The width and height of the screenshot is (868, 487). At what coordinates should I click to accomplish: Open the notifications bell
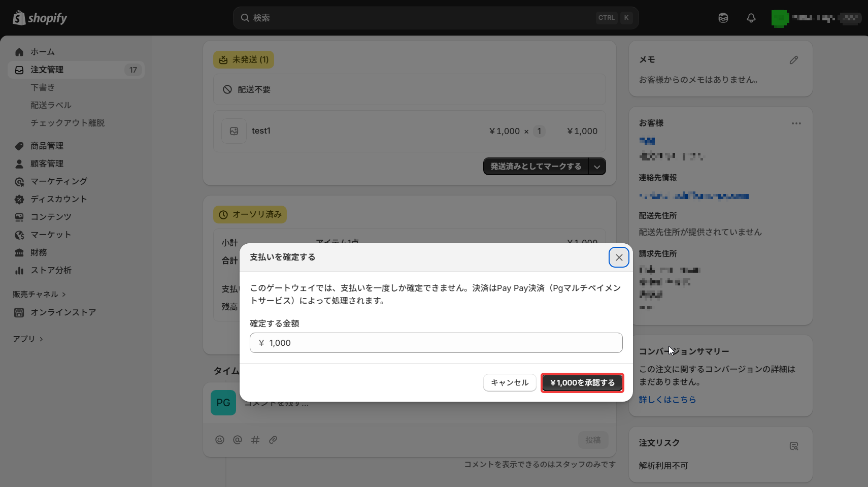(751, 18)
